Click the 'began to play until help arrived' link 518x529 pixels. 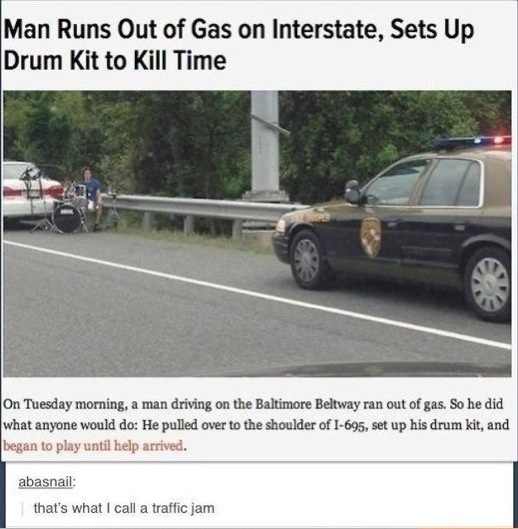[93, 446]
